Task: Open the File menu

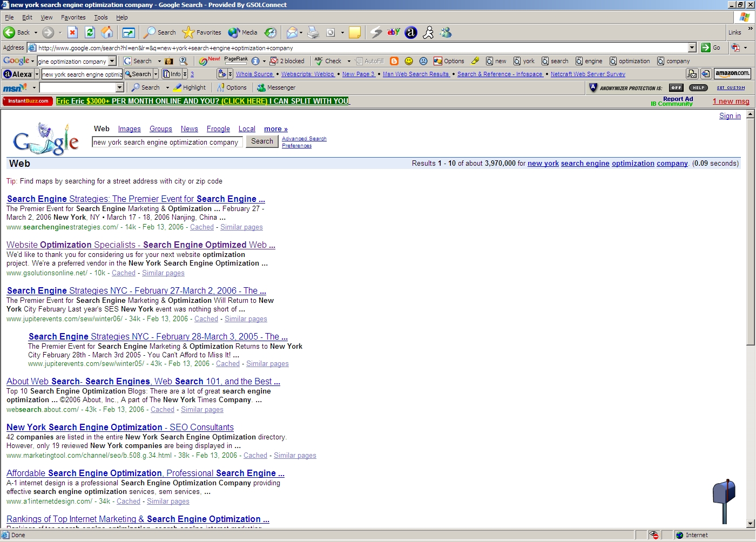Action: point(9,17)
